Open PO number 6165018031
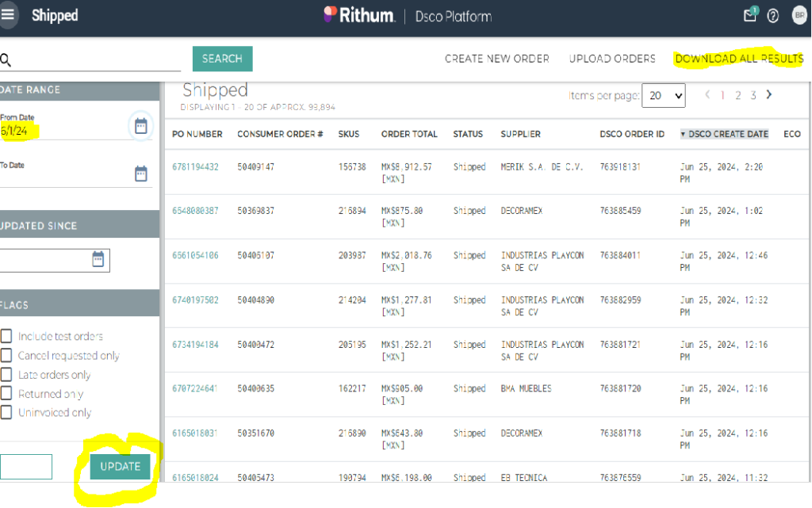Viewport: 812px width, 508px height. click(195, 433)
